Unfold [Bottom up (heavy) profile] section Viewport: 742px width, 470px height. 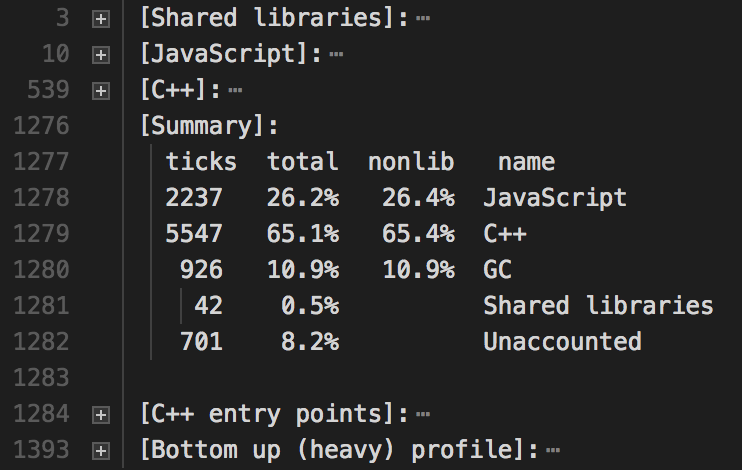[99, 449]
